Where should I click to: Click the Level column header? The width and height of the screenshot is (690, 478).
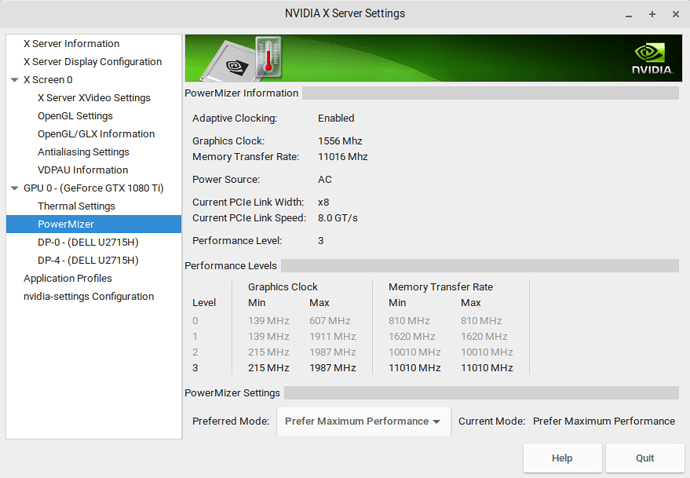pos(204,302)
